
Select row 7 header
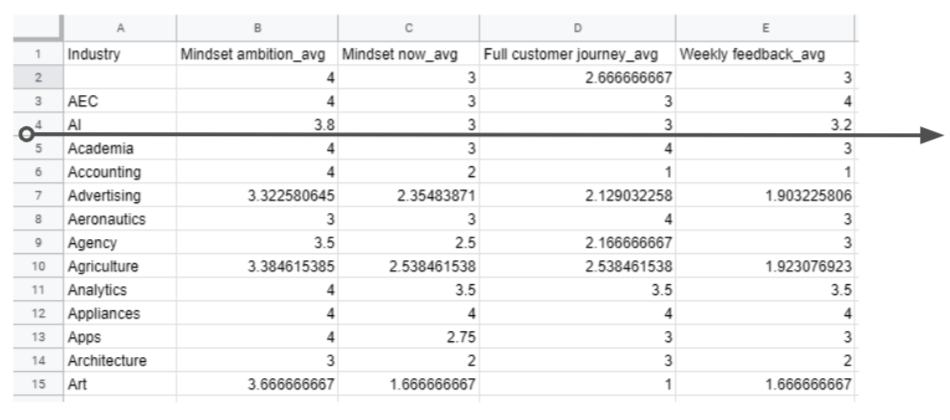point(37,195)
